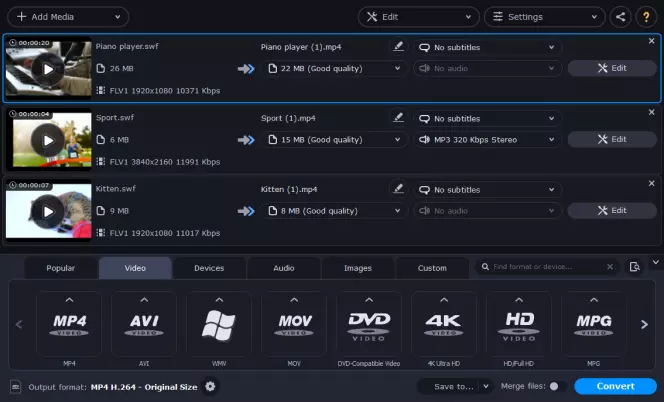Choose the DVD-Compatible Video format

click(369, 323)
